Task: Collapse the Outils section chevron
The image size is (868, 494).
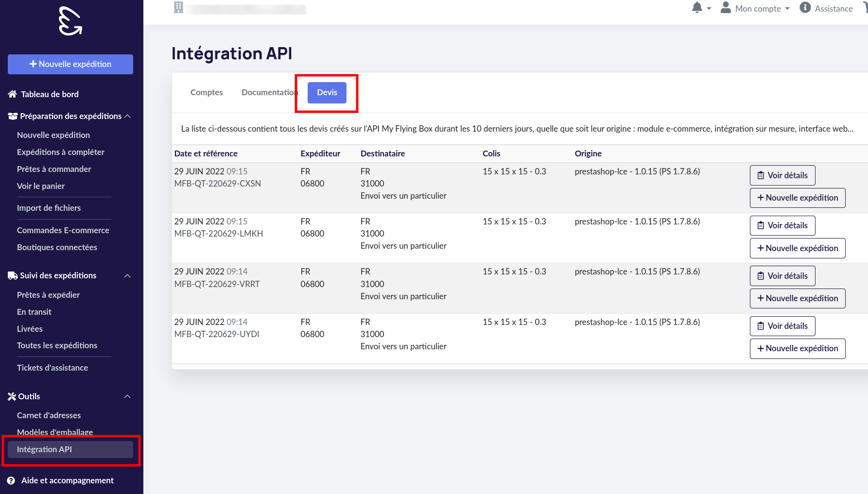Action: pos(127,396)
